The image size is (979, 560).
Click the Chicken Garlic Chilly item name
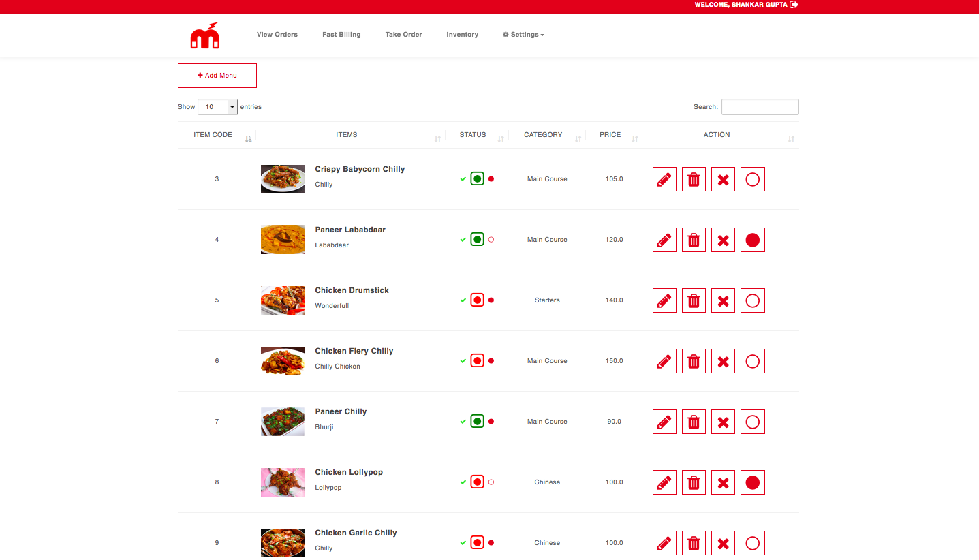pos(356,533)
